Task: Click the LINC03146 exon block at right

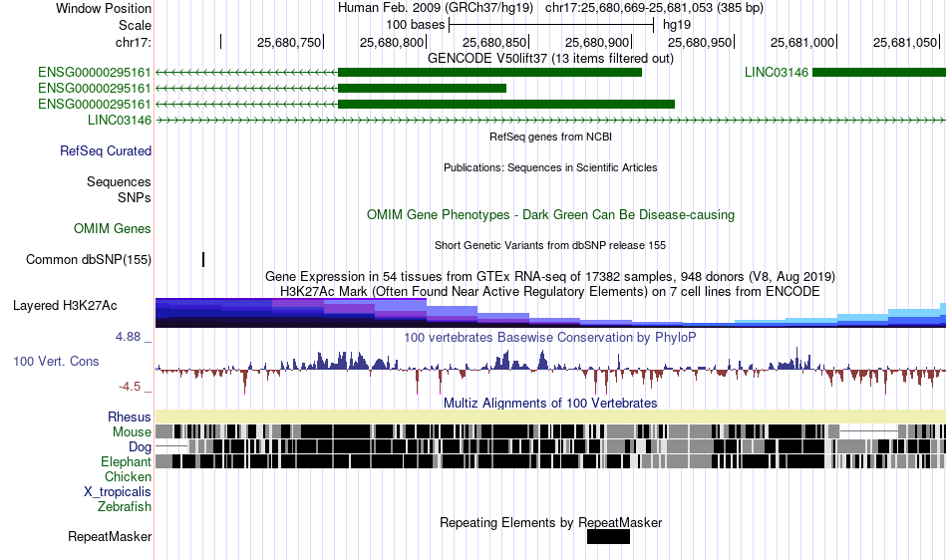Action: point(879,73)
